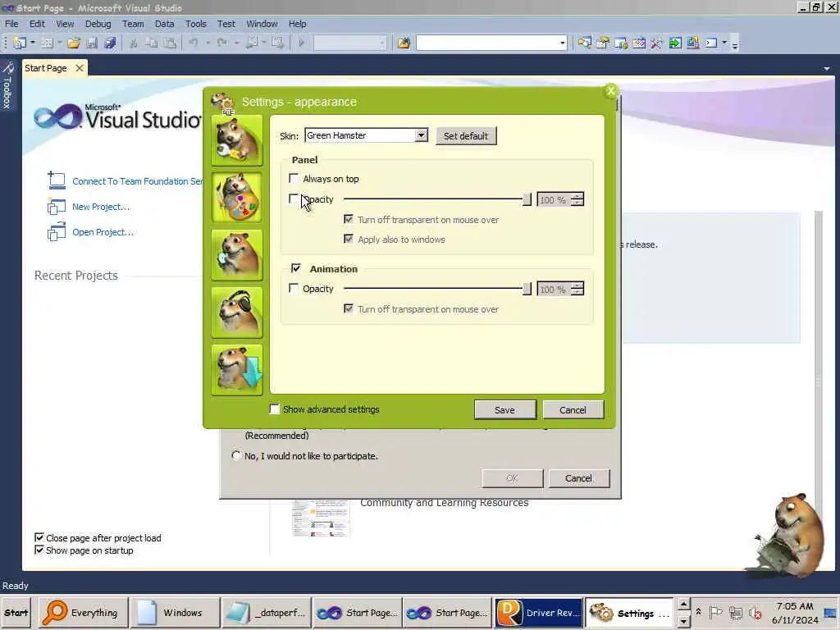Open the Window menu
Image resolution: width=840 pixels, height=630 pixels.
(262, 24)
